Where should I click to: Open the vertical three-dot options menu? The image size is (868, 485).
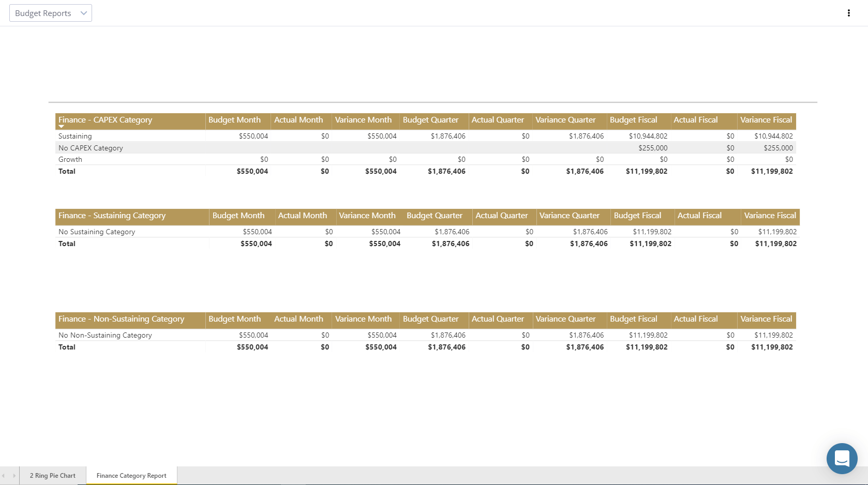848,13
